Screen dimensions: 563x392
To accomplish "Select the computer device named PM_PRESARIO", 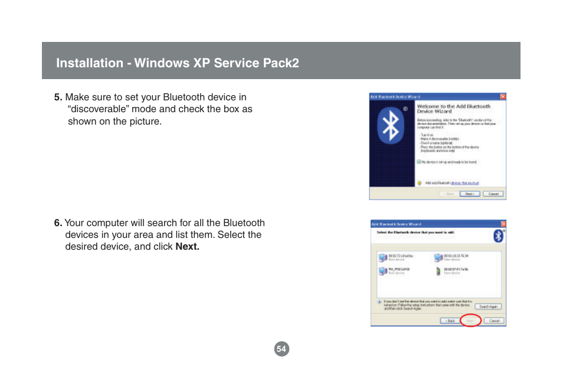I will pos(395,271).
